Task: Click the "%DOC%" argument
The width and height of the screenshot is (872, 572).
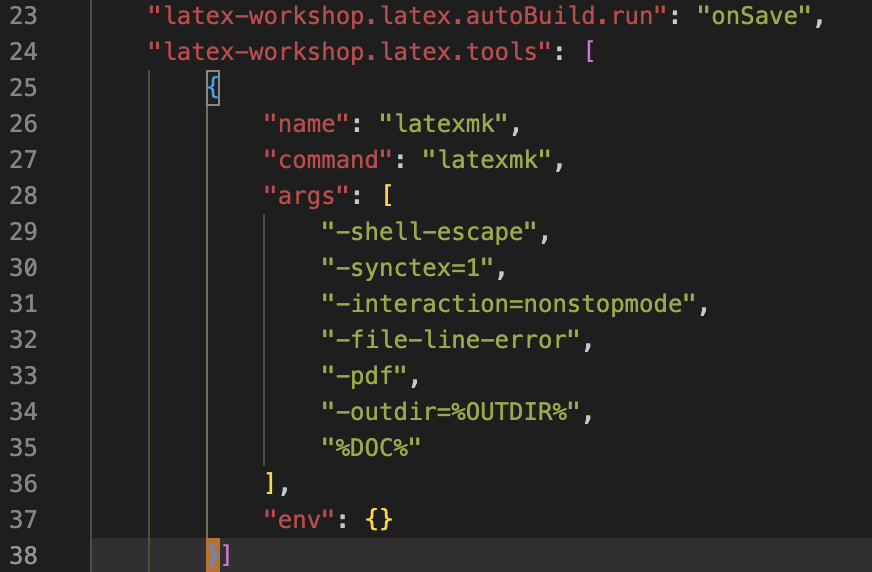Action: [371, 447]
